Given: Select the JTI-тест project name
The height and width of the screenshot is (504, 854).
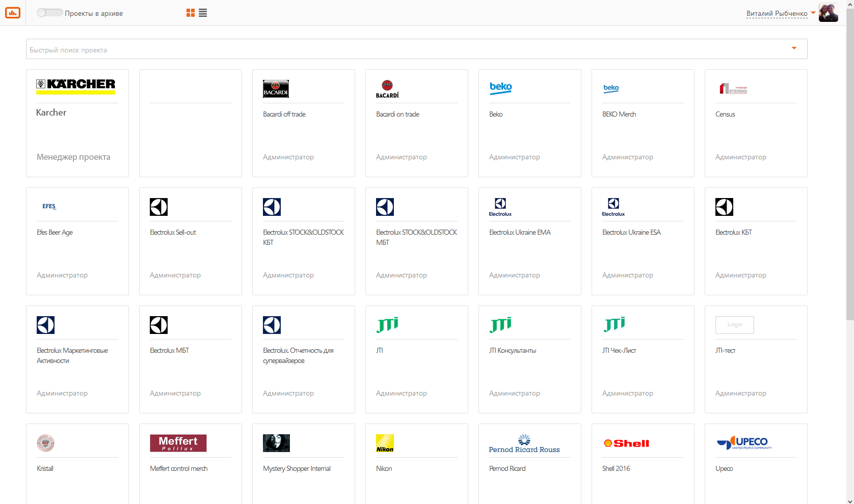Looking at the screenshot, I should pyautogui.click(x=725, y=350).
